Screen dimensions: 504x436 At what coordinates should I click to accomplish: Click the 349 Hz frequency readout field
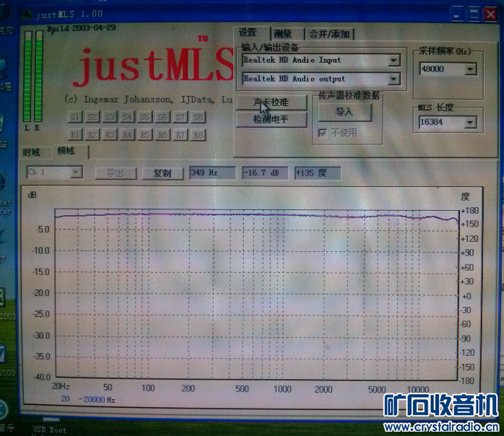(212, 173)
